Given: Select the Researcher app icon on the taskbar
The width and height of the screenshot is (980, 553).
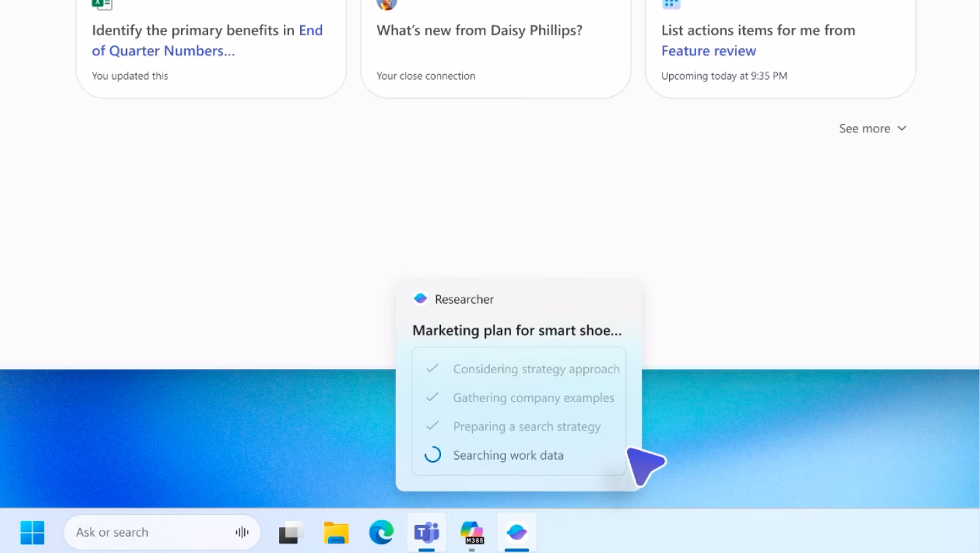Looking at the screenshot, I should coord(517,532).
